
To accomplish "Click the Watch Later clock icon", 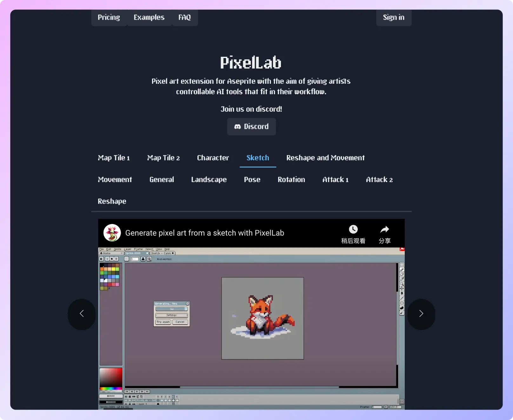I will coord(353,230).
